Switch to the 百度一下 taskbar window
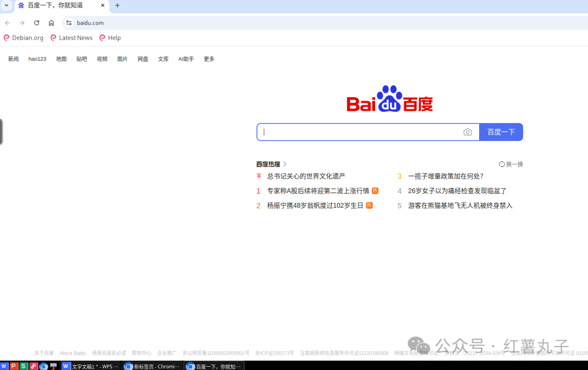This screenshot has height=370, width=588. point(215,366)
